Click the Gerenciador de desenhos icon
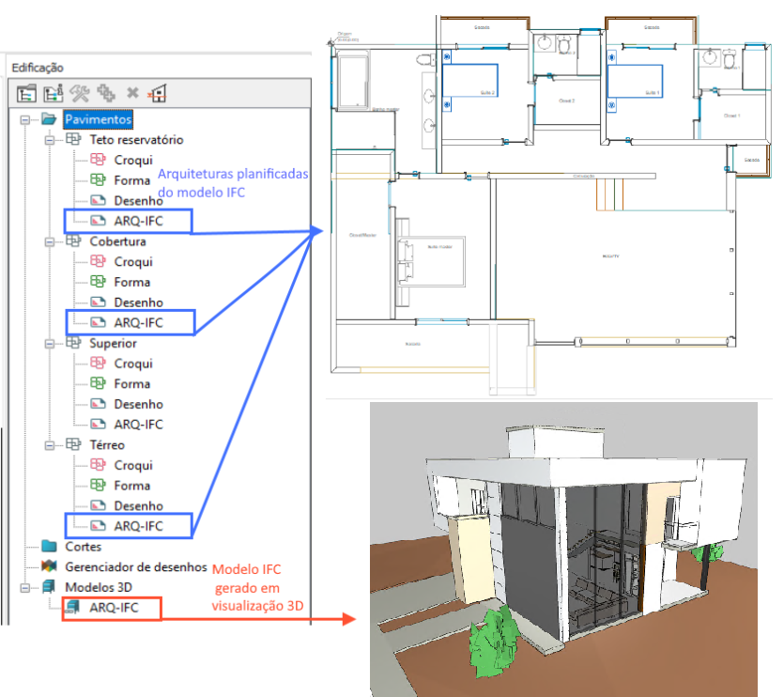The height and width of the screenshot is (697, 784). tap(49, 566)
